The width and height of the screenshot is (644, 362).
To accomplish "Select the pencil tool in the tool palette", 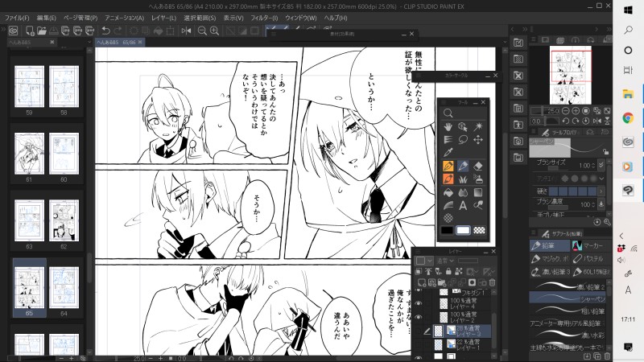I will coord(463,167).
